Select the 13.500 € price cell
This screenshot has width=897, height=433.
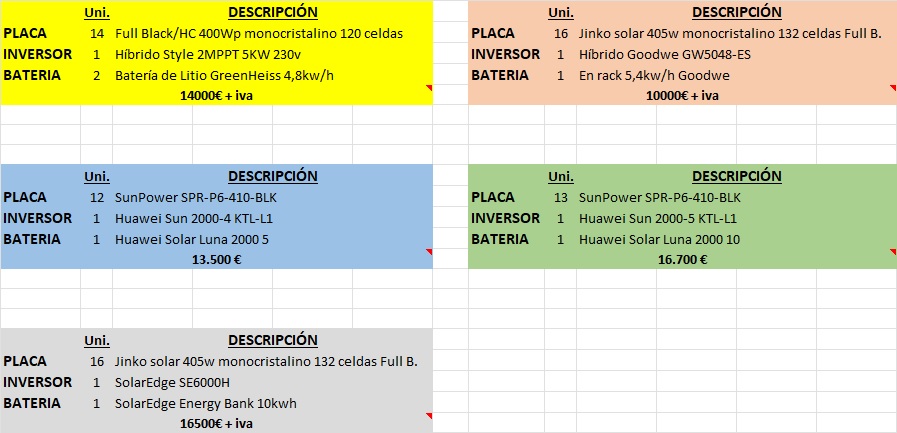[216, 260]
